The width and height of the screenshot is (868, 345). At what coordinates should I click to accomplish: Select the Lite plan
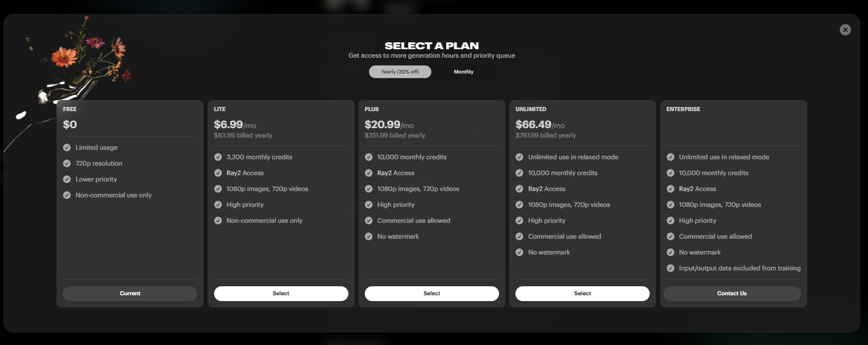tap(281, 294)
